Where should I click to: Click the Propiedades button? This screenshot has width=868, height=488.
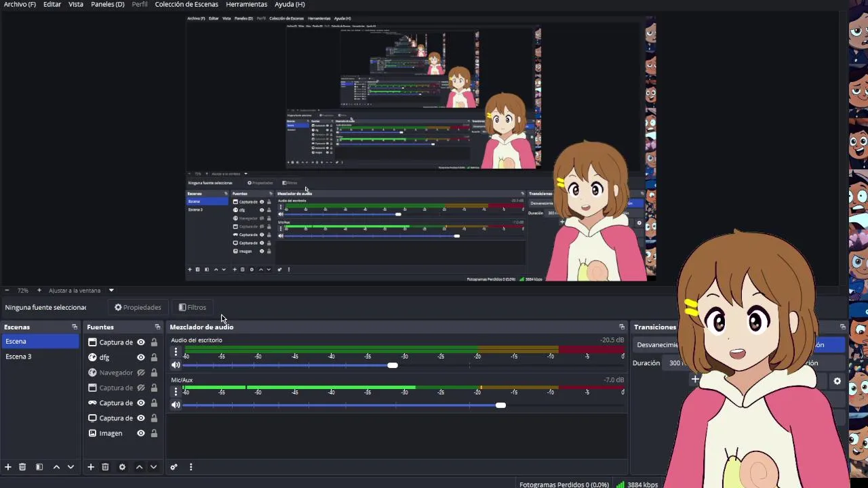[138, 308]
